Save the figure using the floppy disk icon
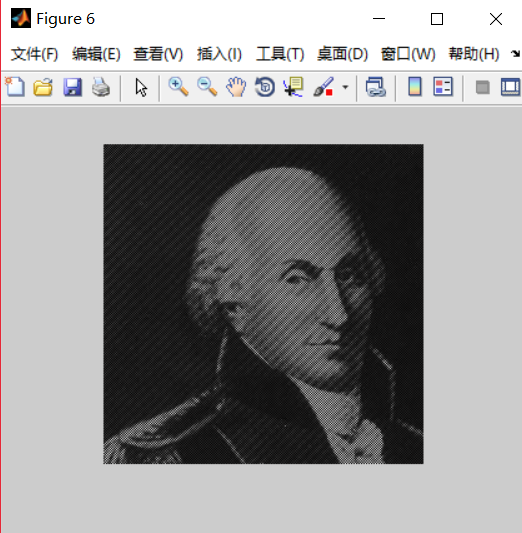The height and width of the screenshot is (533, 522). (x=72, y=87)
